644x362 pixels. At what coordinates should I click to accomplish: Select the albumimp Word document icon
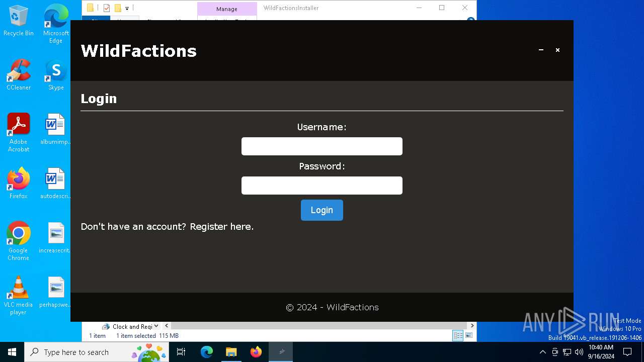tap(56, 129)
